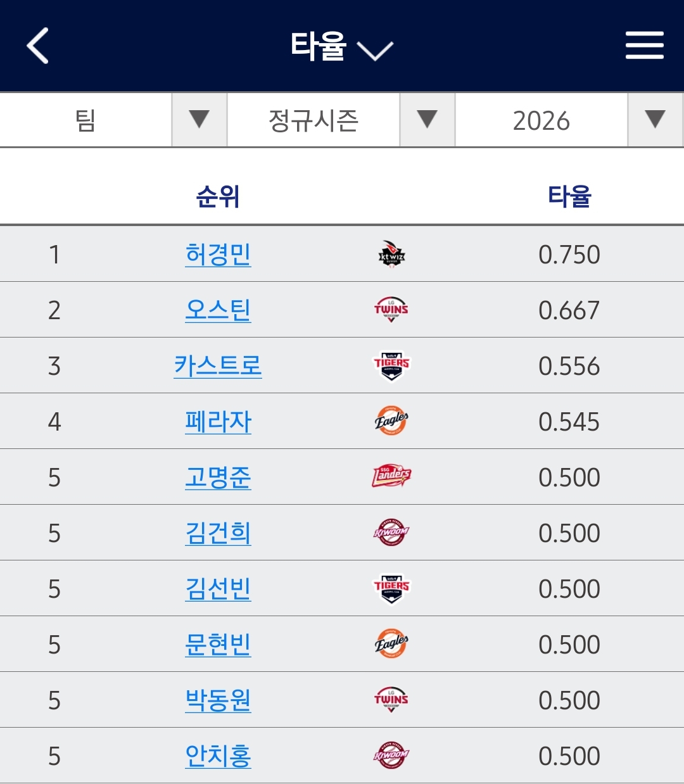Open player 안치홍's profile link

[x=218, y=756]
